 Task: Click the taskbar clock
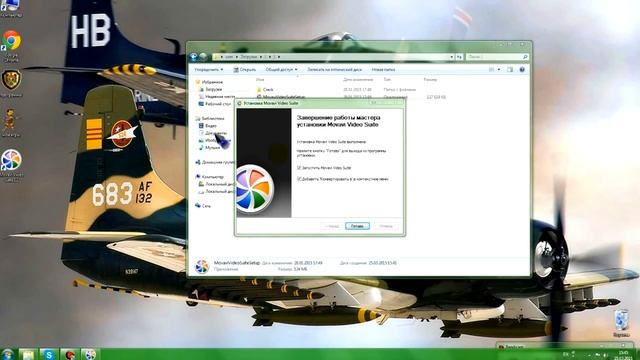(x=624, y=355)
